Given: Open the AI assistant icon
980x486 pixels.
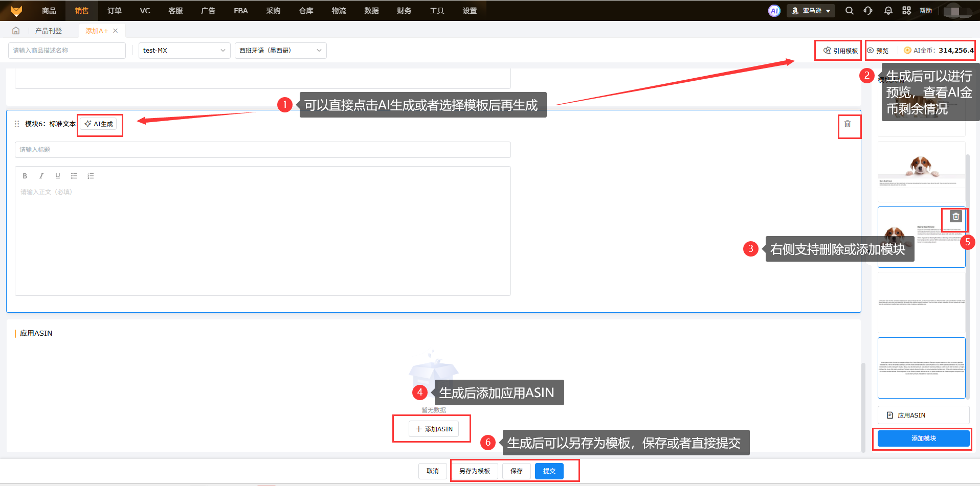Looking at the screenshot, I should click(774, 11).
